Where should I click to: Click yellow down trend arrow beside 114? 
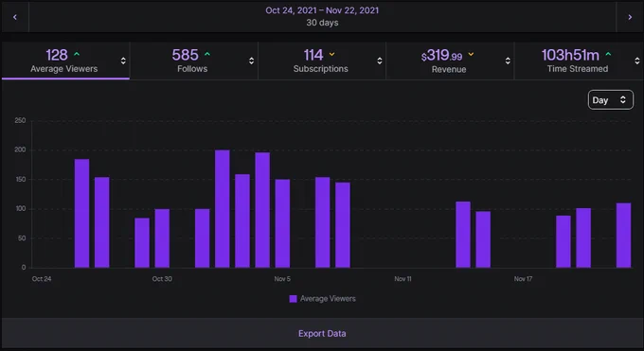(331, 54)
